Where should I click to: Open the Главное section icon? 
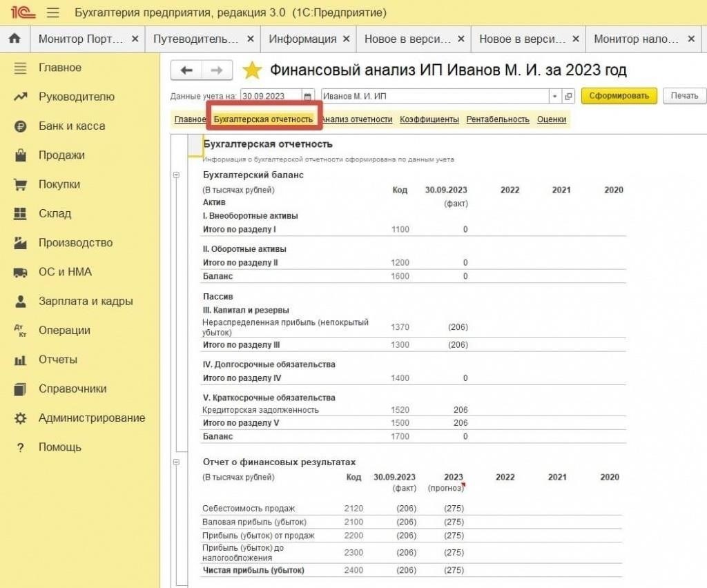pos(20,68)
